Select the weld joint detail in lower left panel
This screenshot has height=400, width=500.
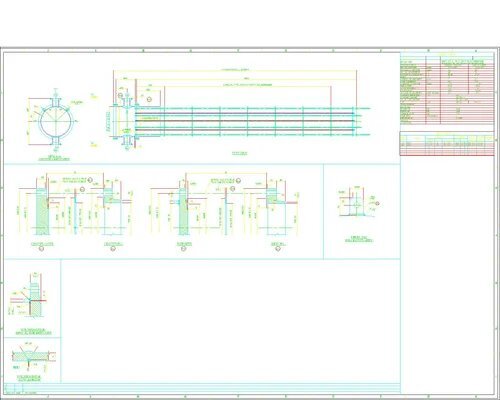pyautogui.click(x=29, y=296)
